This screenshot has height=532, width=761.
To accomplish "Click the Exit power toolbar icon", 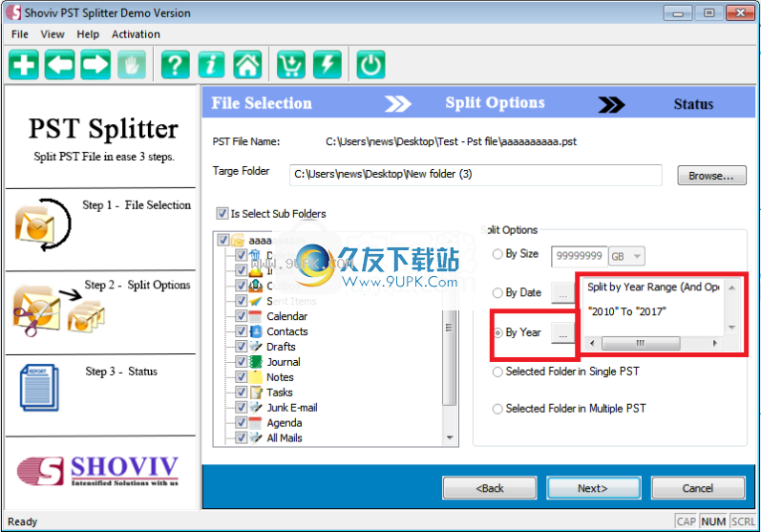I will [x=370, y=64].
